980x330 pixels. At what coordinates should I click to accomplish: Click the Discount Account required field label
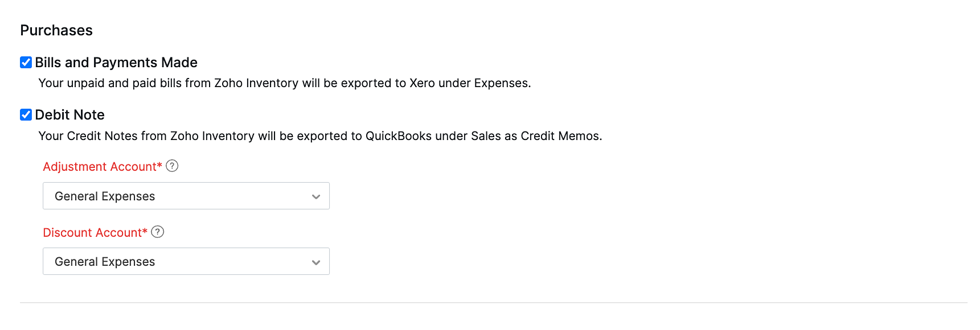coord(95,232)
